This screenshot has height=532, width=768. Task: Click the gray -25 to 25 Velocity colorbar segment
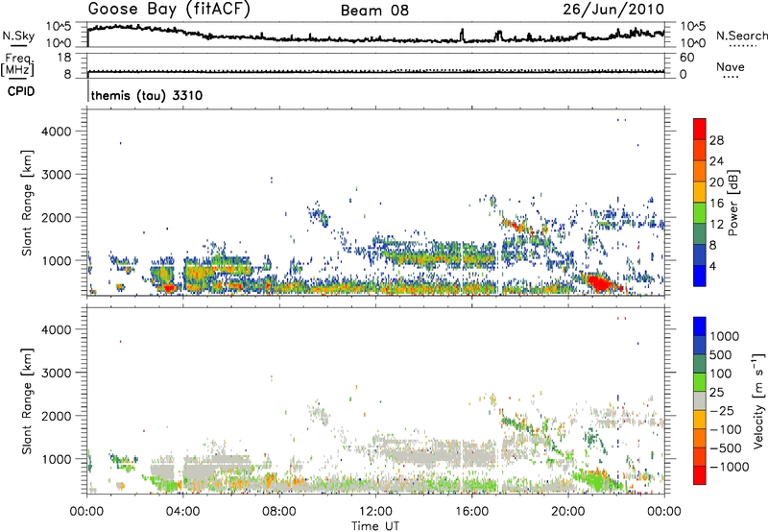tap(700, 400)
